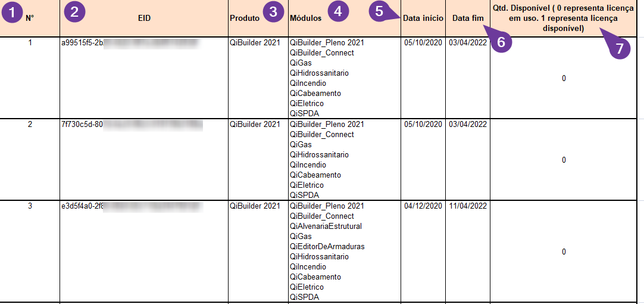
Task: Select QiBuilder 2021 product in row 3
Action: tap(255, 206)
